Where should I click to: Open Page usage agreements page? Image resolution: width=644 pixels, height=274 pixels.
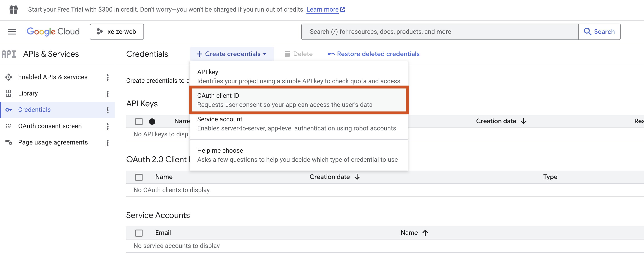[x=53, y=142]
